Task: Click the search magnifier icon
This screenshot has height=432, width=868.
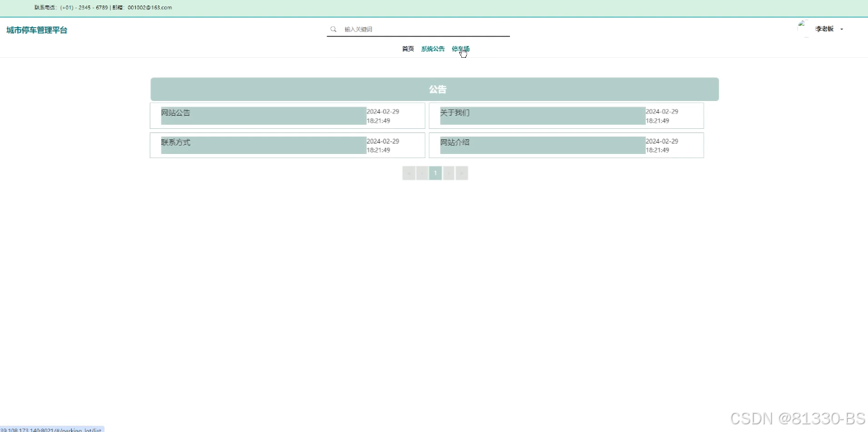Action: [334, 29]
